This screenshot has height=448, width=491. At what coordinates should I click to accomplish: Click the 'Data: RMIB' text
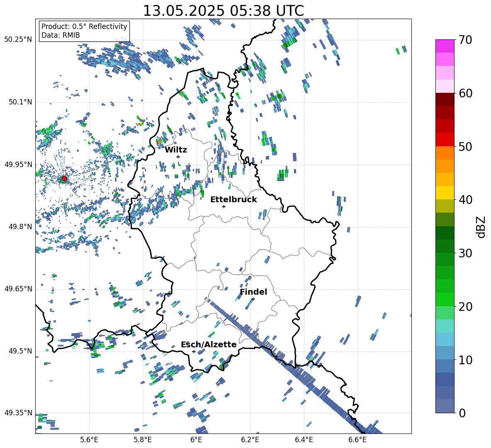coord(61,35)
